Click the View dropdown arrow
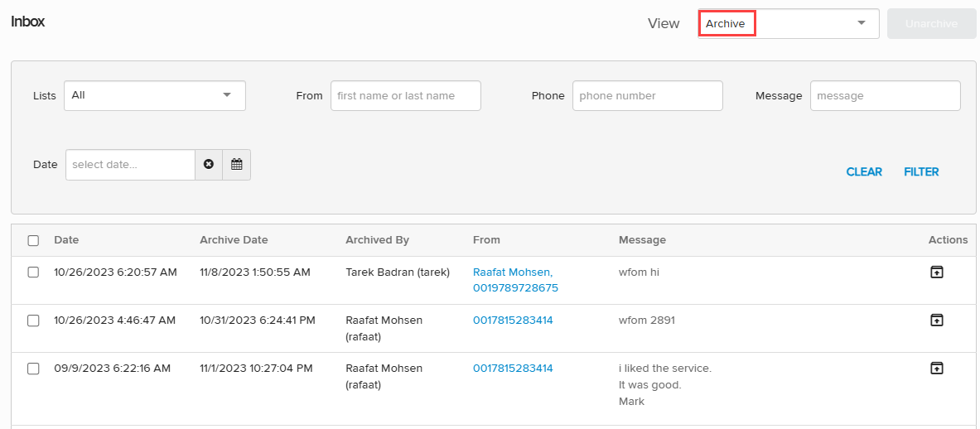 [x=862, y=24]
